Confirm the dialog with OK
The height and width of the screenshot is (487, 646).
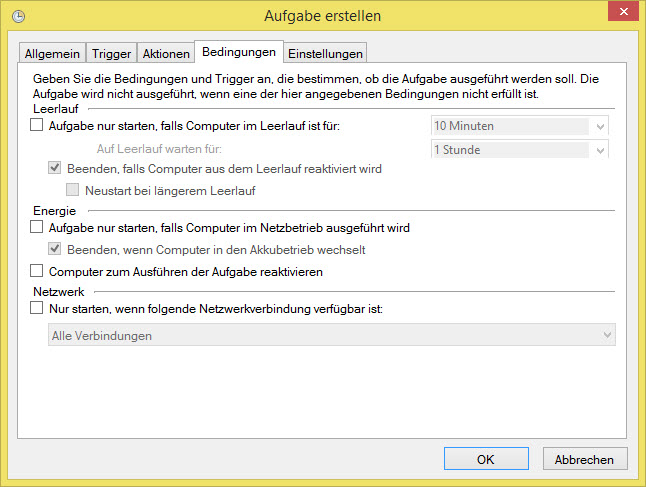[x=485, y=459]
